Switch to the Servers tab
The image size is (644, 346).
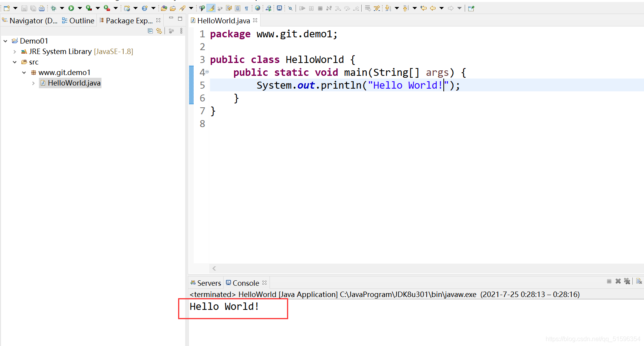click(x=205, y=283)
